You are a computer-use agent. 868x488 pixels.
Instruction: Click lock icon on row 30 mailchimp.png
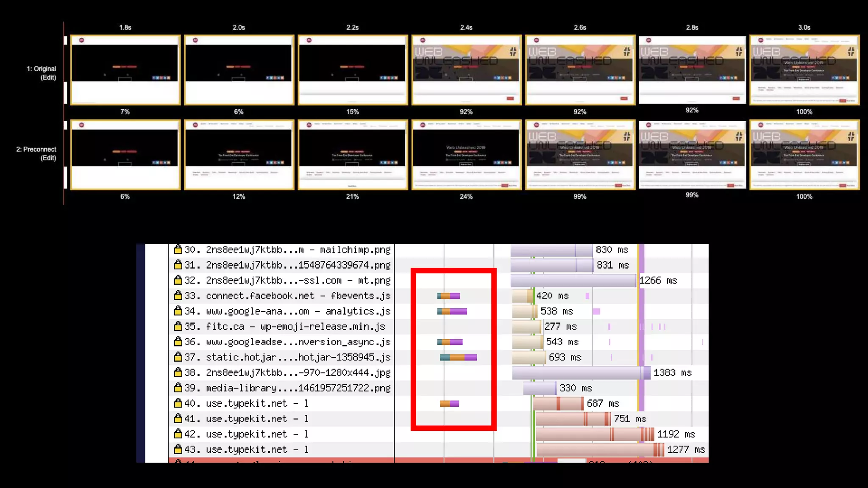click(x=178, y=250)
